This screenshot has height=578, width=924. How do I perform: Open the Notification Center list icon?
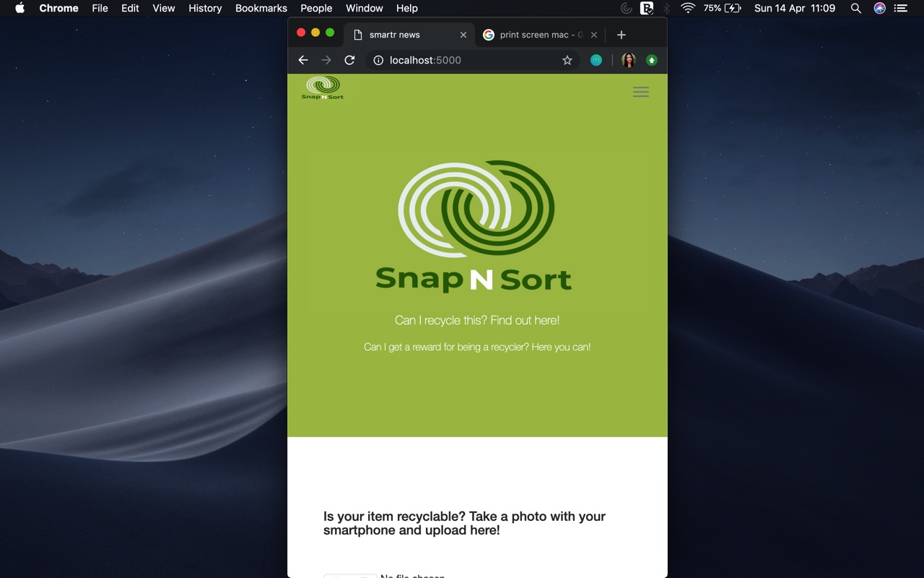click(x=900, y=8)
